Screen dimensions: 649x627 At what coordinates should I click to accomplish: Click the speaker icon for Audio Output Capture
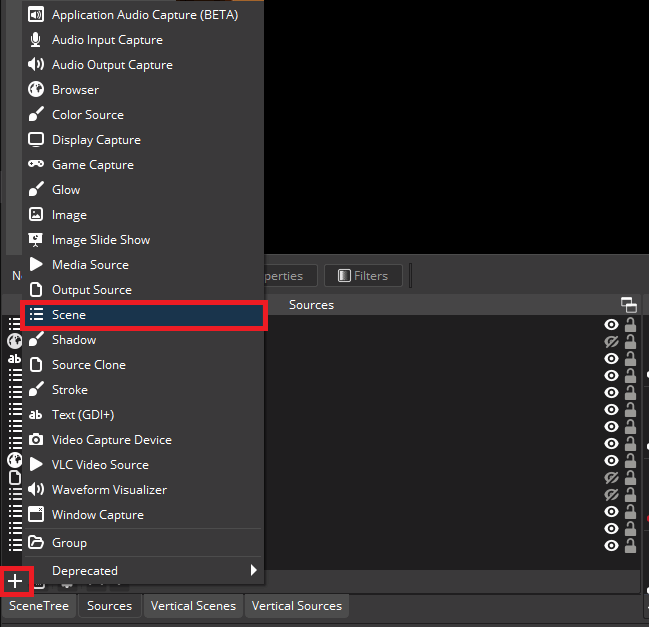pos(36,65)
